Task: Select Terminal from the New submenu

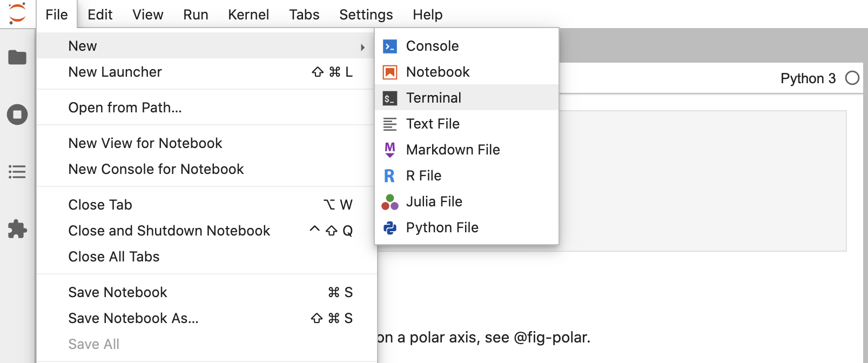Action: tap(434, 98)
